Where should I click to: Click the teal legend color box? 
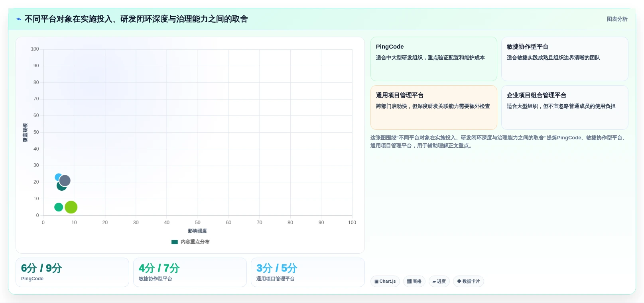pos(175,242)
